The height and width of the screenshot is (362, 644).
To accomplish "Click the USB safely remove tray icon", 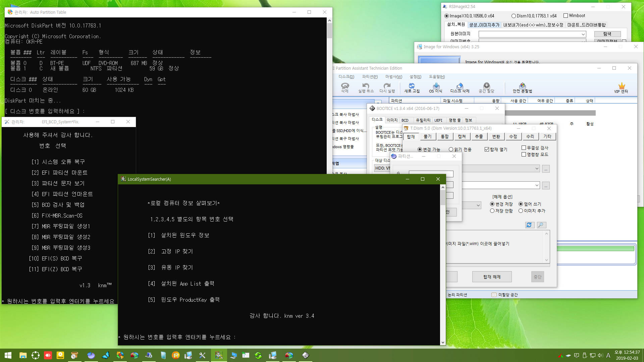I will click(584, 355).
